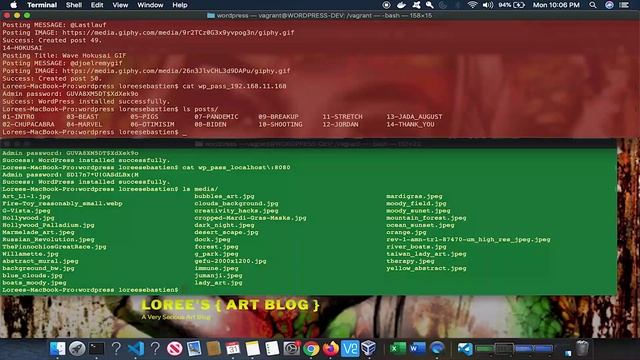Launch Launchpad rocket icon in dock
Screen dimensions: 640x360
pyautogui.click(x=77, y=349)
